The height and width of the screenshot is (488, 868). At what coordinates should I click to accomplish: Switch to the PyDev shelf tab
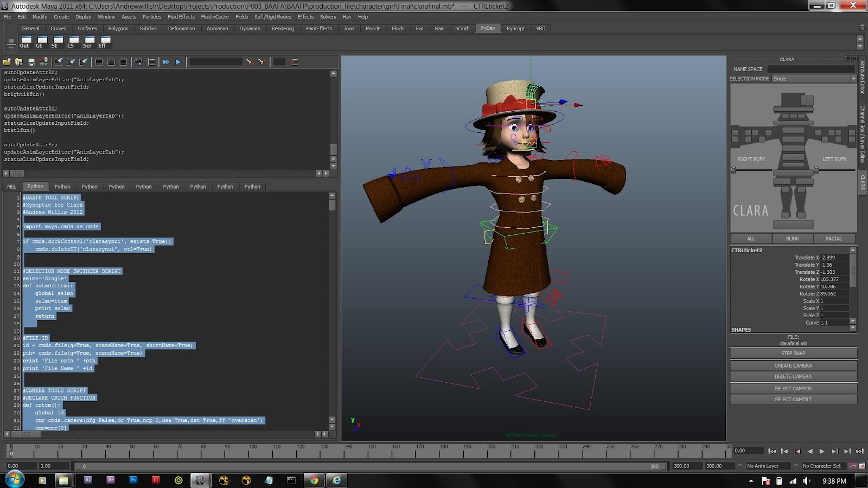tap(487, 28)
